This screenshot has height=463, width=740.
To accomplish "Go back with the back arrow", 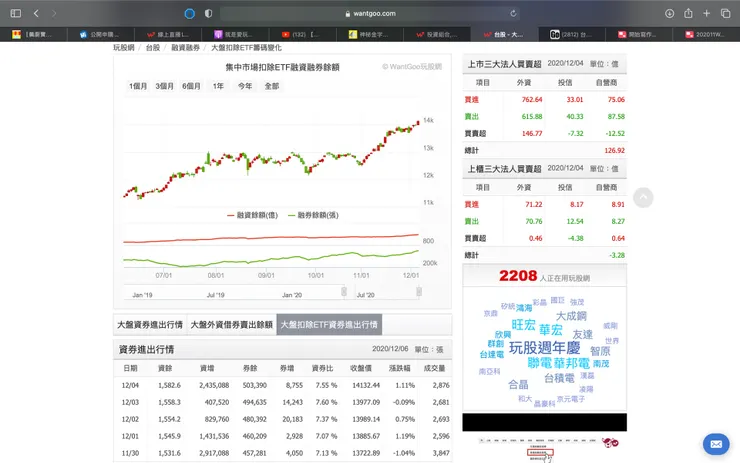I will pyautogui.click(x=36, y=13).
